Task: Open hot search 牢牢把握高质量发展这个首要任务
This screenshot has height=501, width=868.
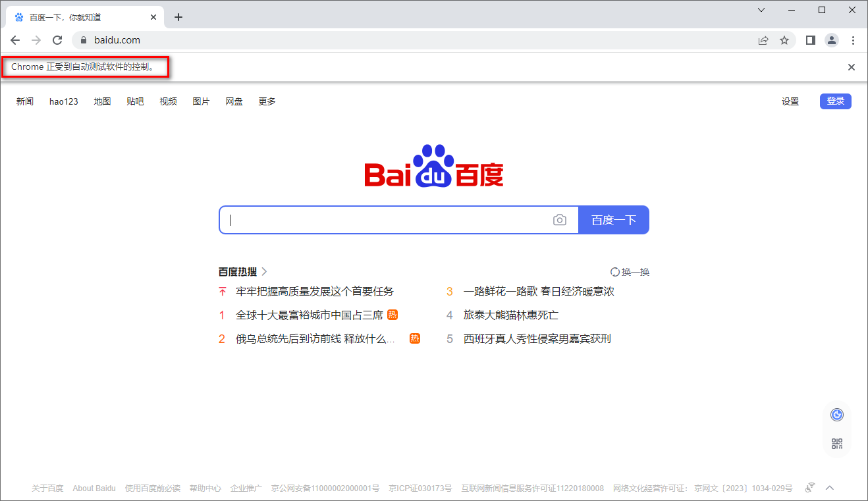Action: 315,291
